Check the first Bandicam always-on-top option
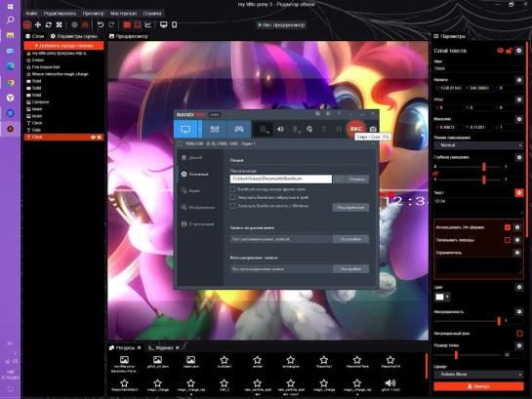 point(232,189)
